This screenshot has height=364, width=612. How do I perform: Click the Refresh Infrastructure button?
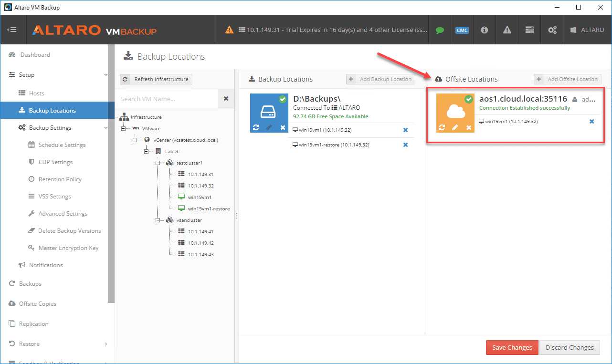point(156,79)
